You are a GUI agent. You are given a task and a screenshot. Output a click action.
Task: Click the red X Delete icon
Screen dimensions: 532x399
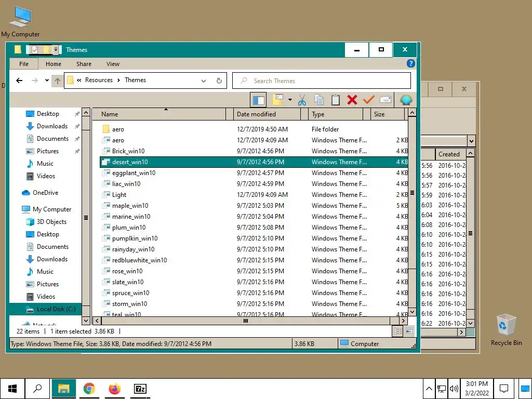tap(352, 100)
